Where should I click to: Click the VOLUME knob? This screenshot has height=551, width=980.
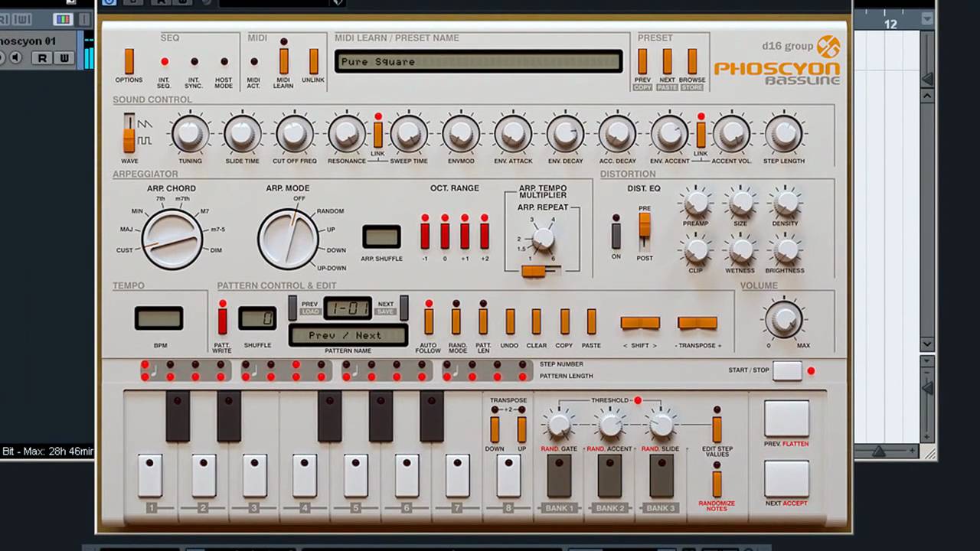784,319
